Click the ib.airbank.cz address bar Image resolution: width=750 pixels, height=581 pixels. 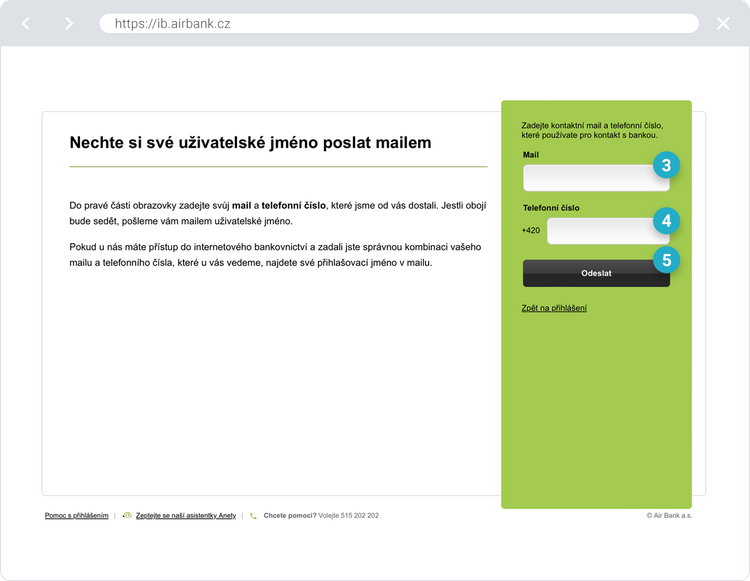click(398, 23)
